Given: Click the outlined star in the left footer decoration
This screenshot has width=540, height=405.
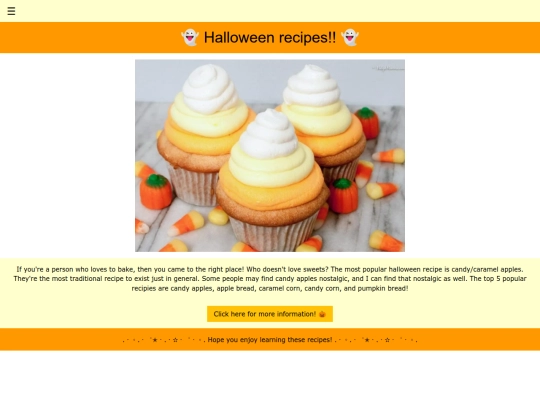Looking at the screenshot, I should tap(175, 340).
